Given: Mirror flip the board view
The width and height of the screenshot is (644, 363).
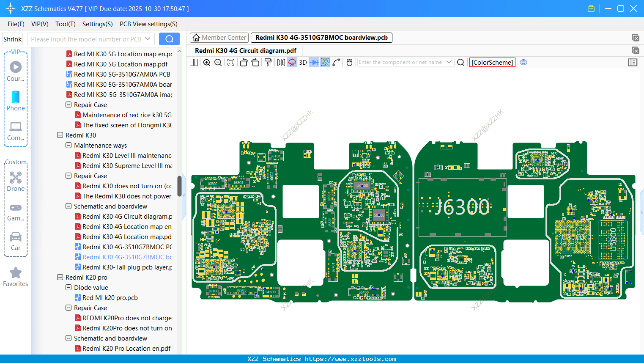Looking at the screenshot, I should click(x=280, y=62).
